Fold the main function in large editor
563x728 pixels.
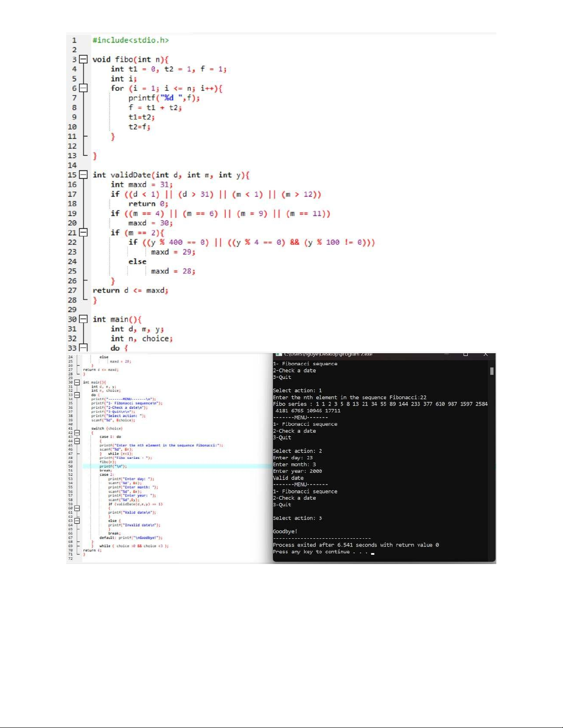[x=83, y=319]
